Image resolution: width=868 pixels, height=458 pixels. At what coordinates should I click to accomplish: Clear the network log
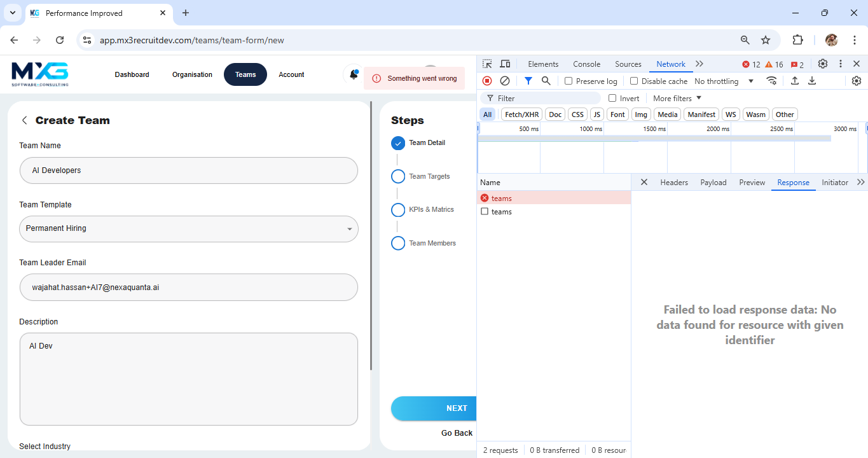tap(505, 81)
